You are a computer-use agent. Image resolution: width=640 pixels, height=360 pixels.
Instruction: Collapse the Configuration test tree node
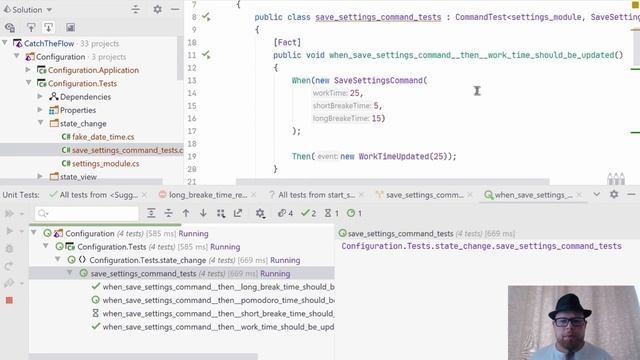(34, 233)
